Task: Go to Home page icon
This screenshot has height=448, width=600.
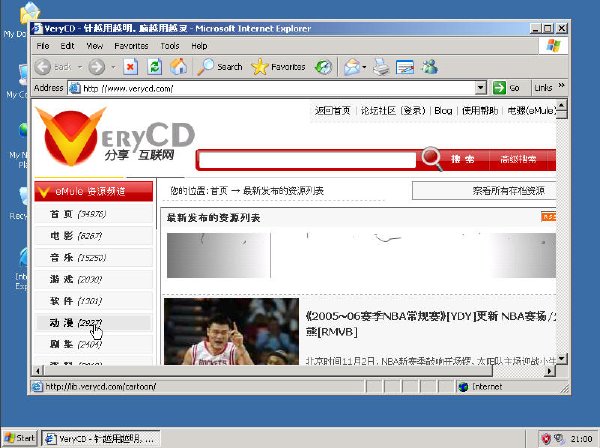Action: click(x=178, y=67)
